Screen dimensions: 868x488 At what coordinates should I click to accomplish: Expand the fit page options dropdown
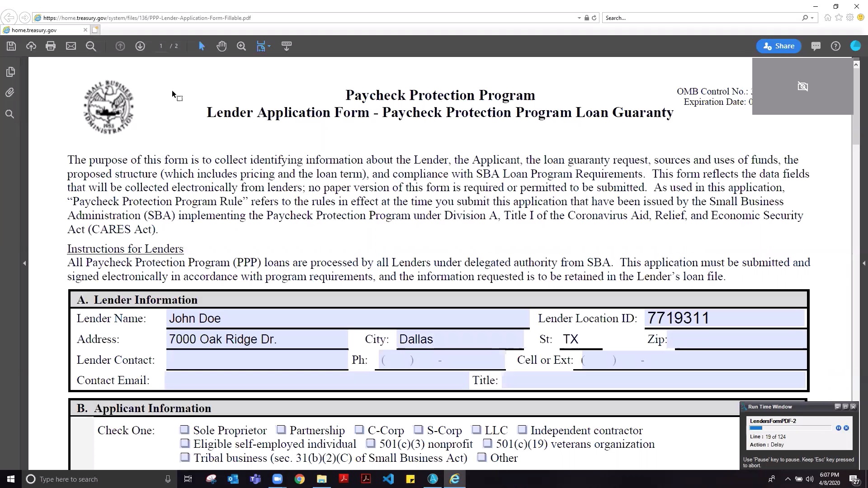click(269, 46)
